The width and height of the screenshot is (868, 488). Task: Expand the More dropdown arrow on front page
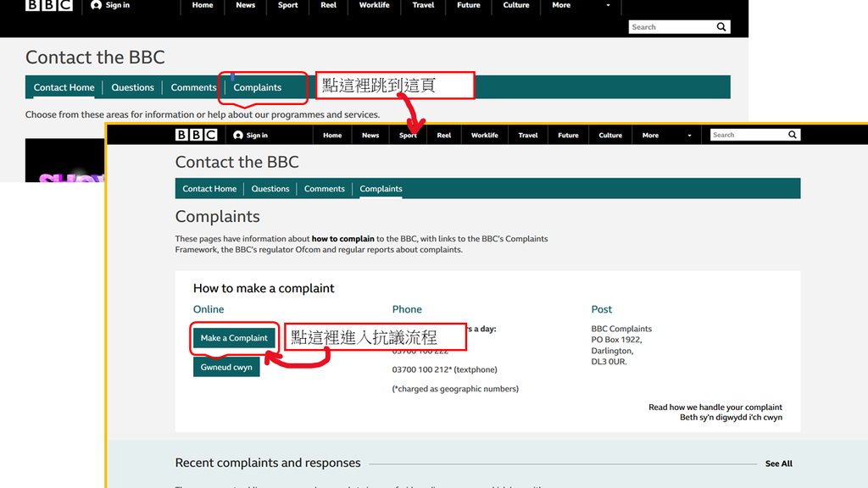(689, 136)
